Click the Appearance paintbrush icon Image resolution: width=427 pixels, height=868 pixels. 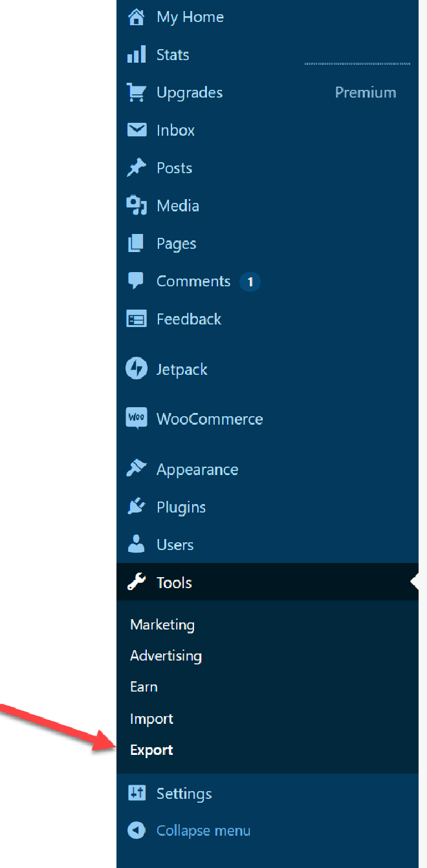pos(136,469)
